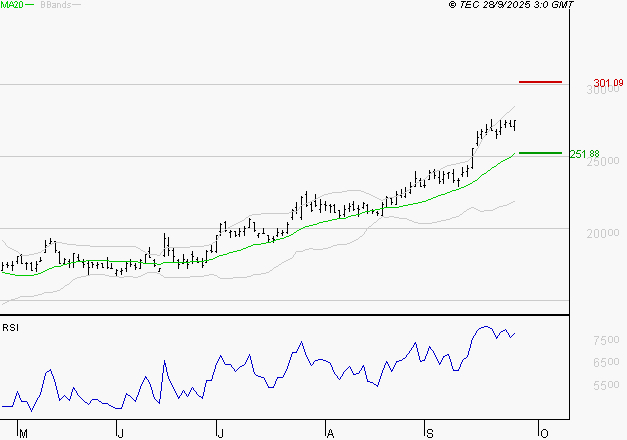Click the A month axis marker
The image size is (627, 440).
(x=330, y=434)
